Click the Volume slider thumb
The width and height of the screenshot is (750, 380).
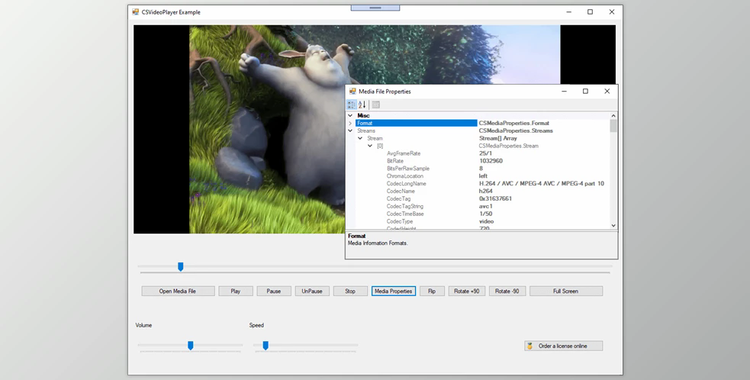190,346
